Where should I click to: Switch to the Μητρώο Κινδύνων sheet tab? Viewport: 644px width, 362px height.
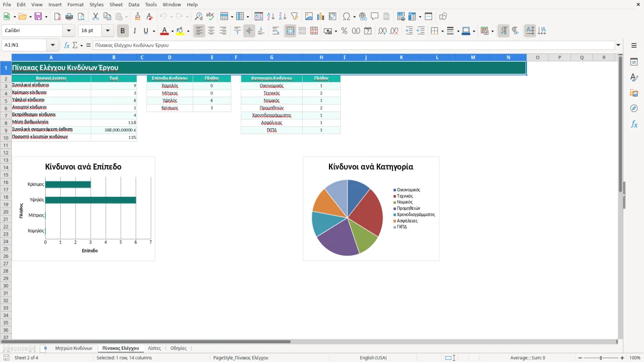pyautogui.click(x=74, y=348)
